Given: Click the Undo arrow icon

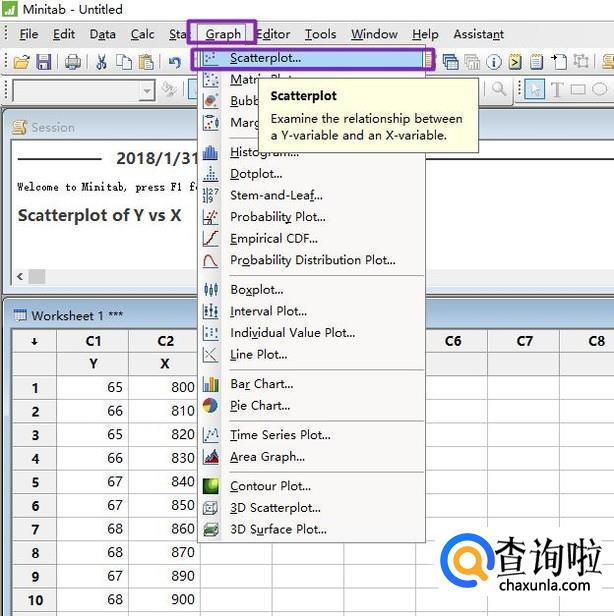Looking at the screenshot, I should [175, 62].
